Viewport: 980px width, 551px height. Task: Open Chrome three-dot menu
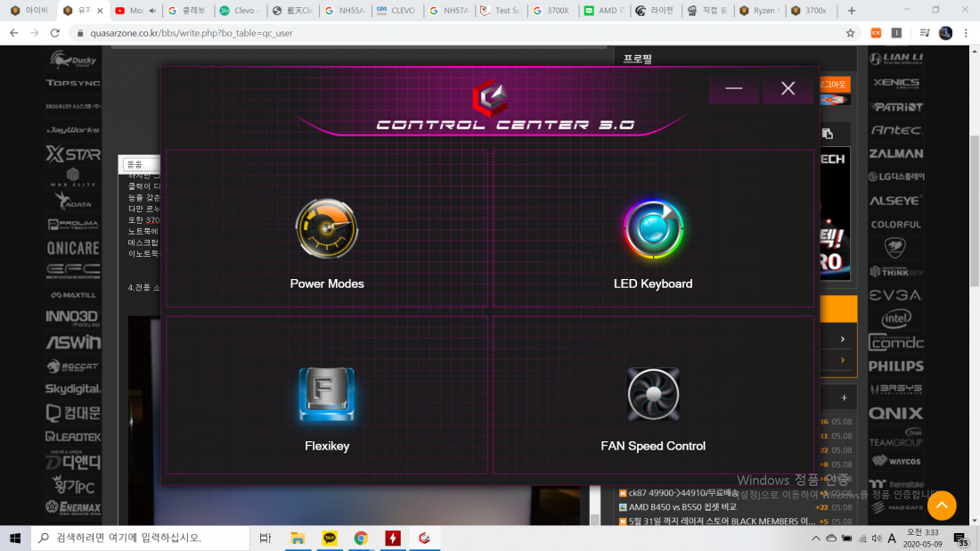pyautogui.click(x=966, y=33)
